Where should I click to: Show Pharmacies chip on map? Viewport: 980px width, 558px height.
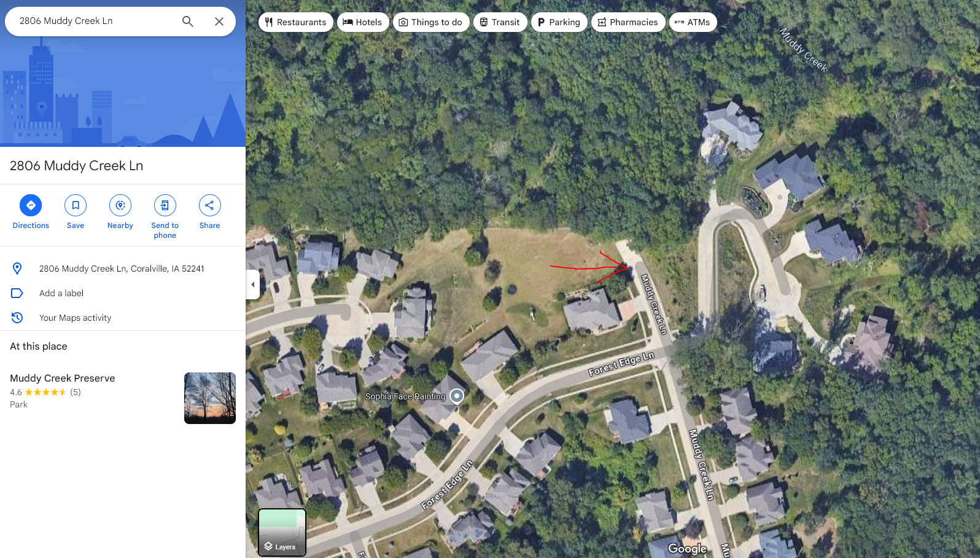[628, 22]
